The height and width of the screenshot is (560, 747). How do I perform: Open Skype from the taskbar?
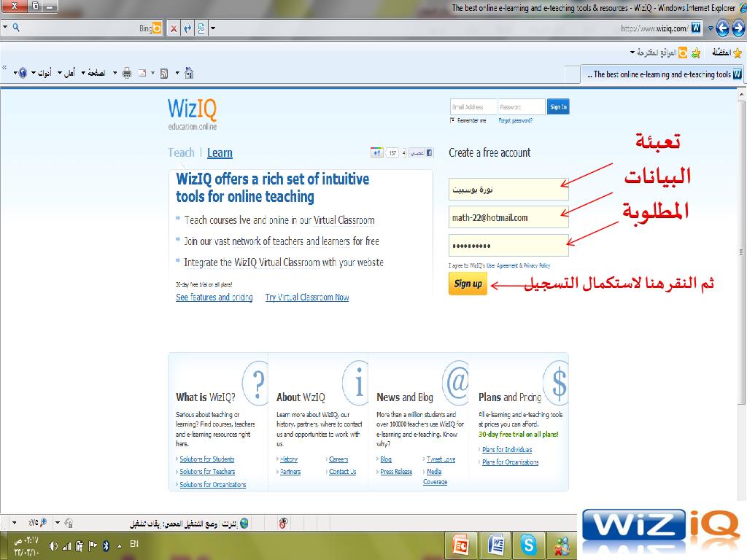[528, 545]
